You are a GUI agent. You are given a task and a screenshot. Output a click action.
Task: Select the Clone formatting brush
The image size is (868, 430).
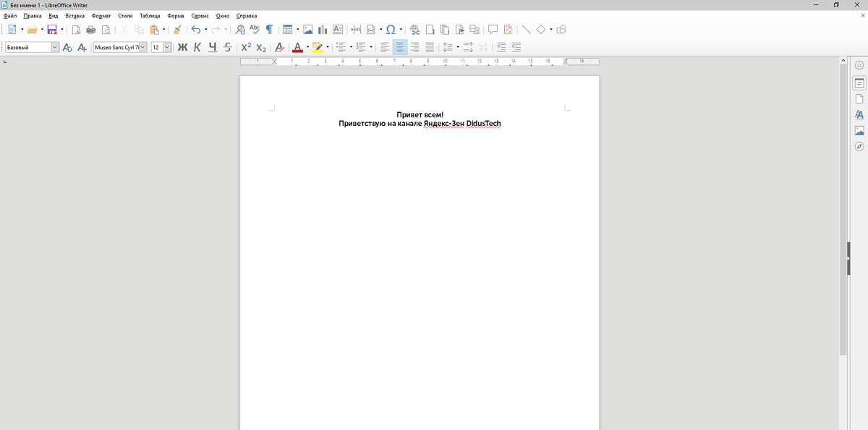click(x=177, y=30)
